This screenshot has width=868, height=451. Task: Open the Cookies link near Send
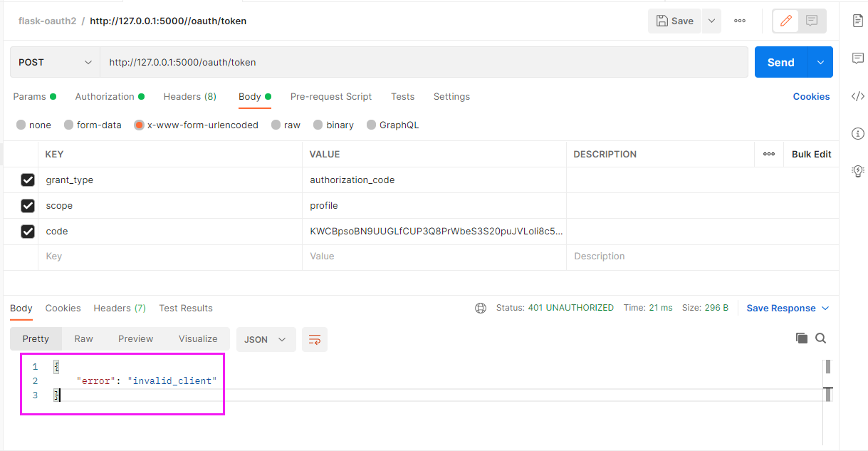tap(811, 96)
